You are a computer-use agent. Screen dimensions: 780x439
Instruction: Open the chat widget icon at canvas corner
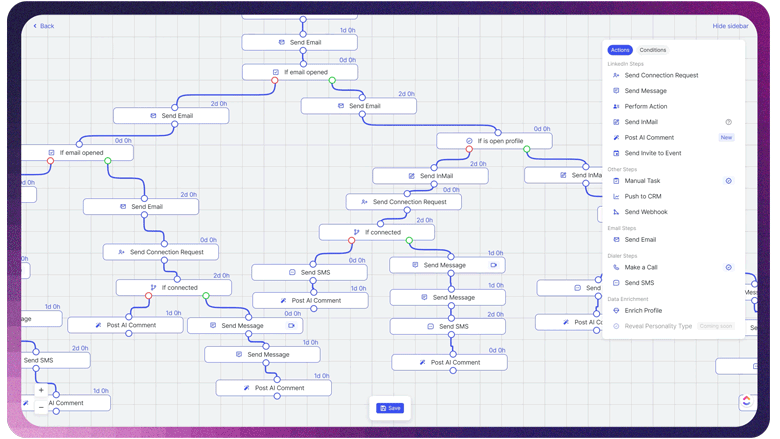747,401
